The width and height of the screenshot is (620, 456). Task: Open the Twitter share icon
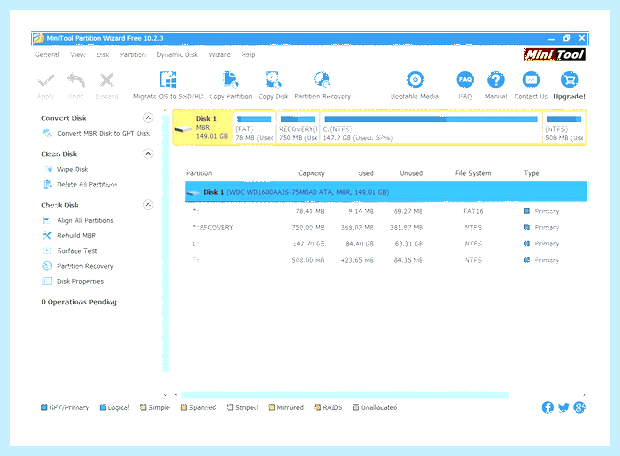tap(563, 407)
